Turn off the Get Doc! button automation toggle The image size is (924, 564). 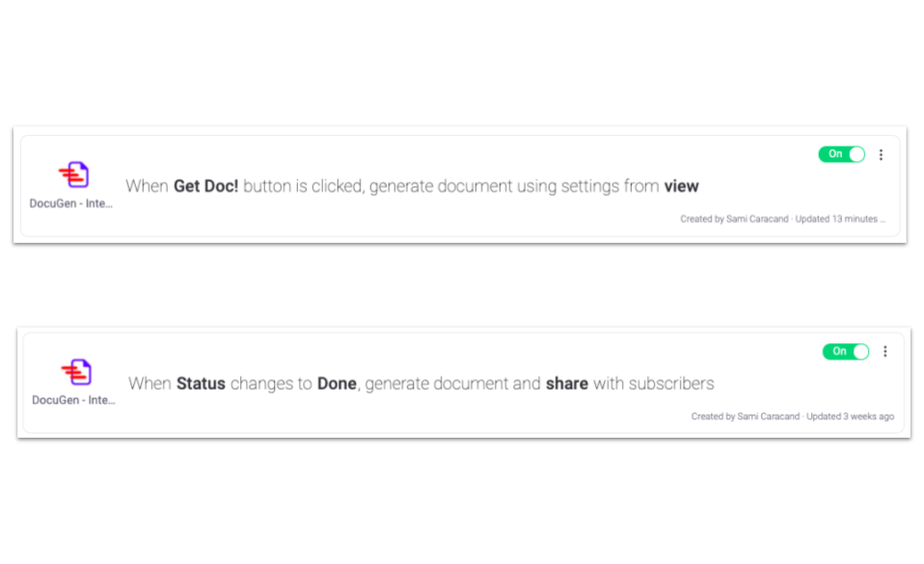click(x=841, y=154)
